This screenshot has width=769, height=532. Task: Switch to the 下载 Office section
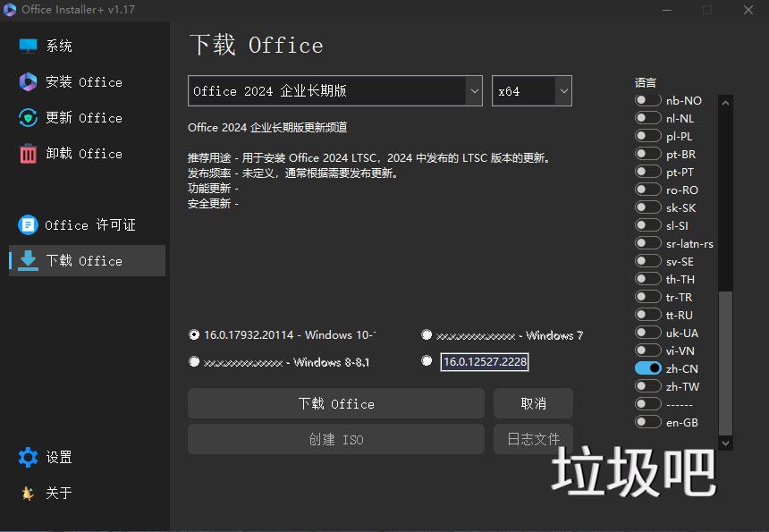pyautogui.click(x=86, y=260)
